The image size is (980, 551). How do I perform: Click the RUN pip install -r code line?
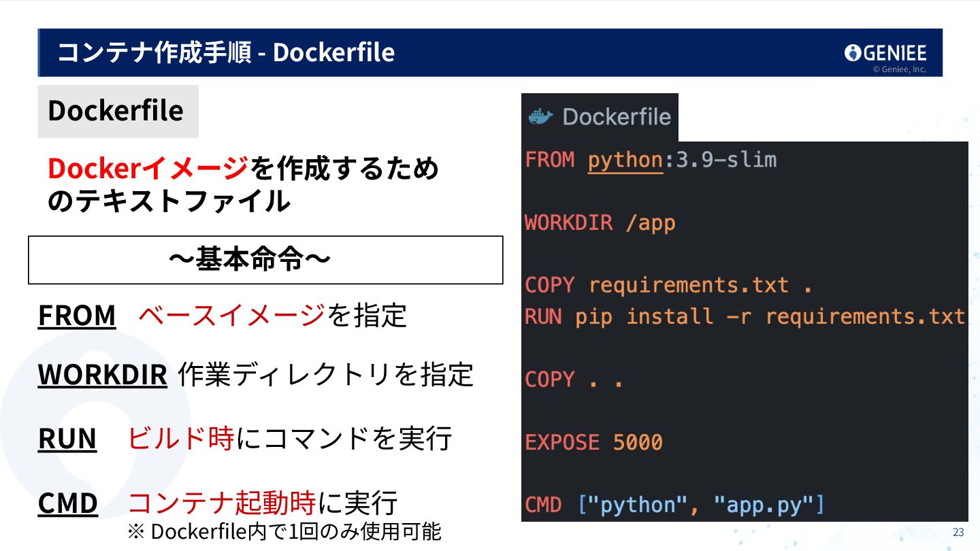(745, 316)
